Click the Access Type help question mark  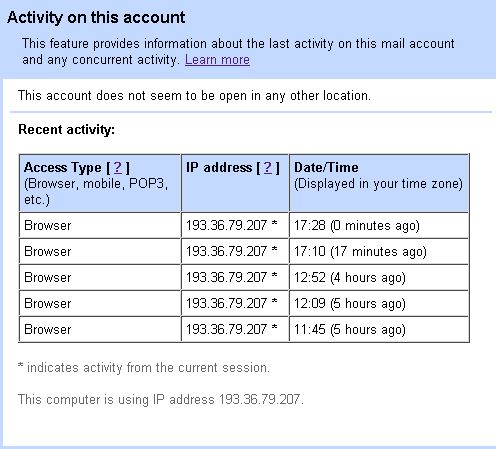pyautogui.click(x=118, y=168)
